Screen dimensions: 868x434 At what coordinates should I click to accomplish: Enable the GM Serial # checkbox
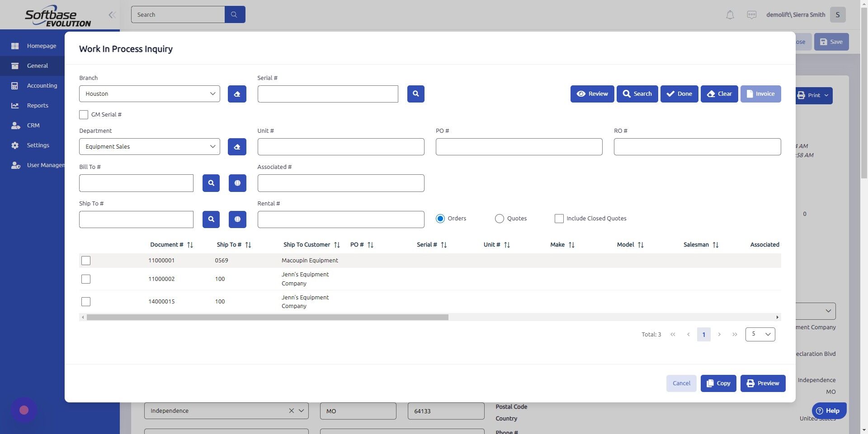(83, 114)
